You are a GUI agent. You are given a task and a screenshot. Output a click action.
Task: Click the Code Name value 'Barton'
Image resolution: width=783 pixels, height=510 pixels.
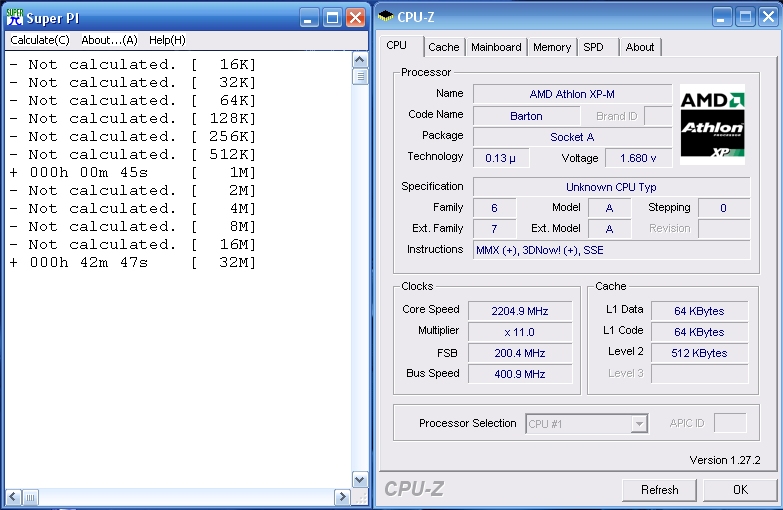tap(526, 116)
